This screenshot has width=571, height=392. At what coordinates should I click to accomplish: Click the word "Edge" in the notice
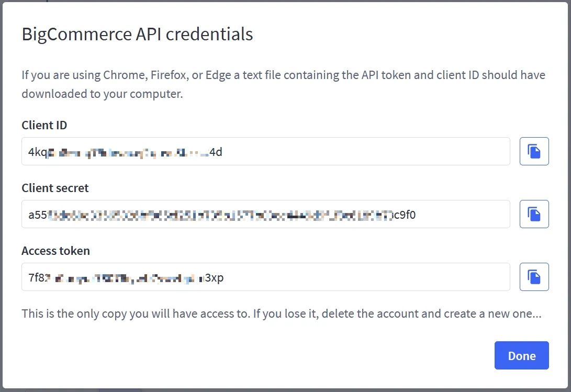tap(218, 75)
